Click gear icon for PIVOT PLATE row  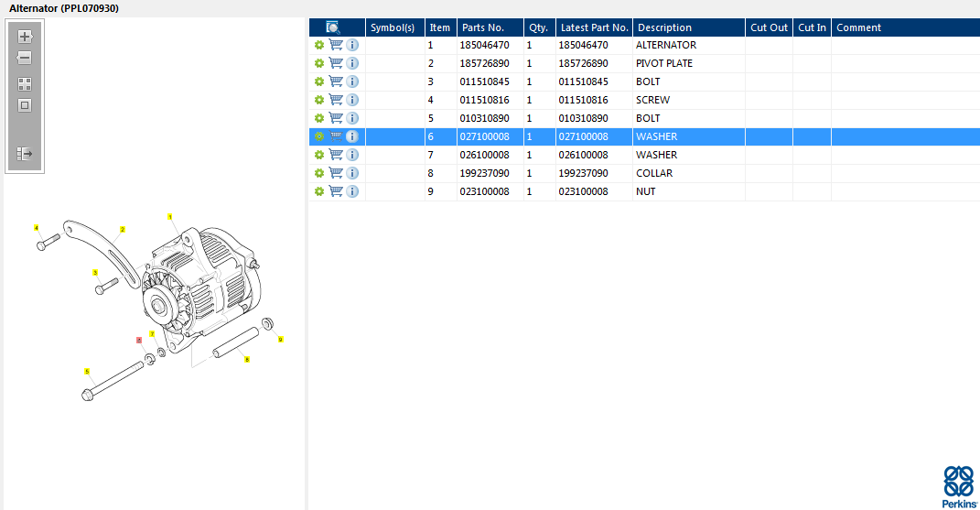click(319, 63)
